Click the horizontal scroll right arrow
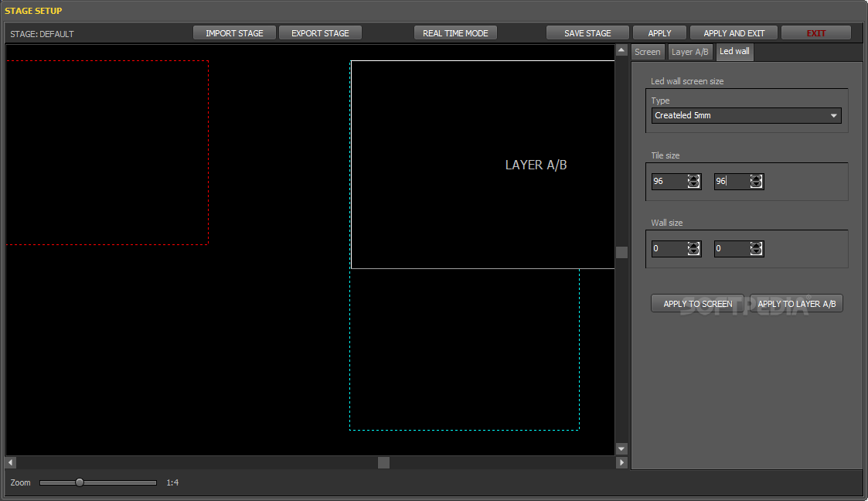The image size is (868, 501). point(621,462)
